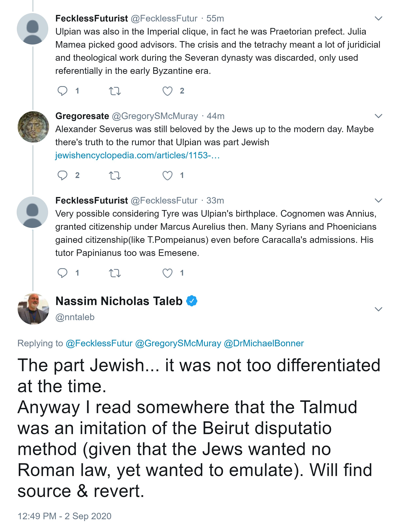Viewport: 398px width, 532px height.
Task: Reply to FecklessFuturist's 55m tweet
Action: click(62, 91)
